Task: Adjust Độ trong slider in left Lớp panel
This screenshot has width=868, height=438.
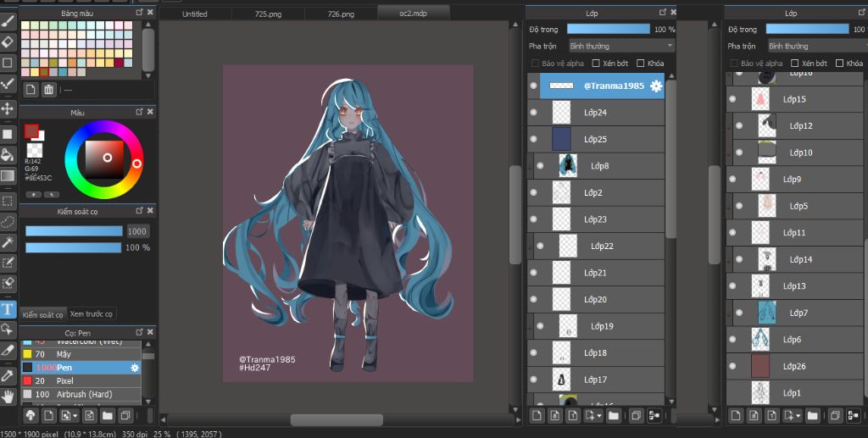Action: click(x=608, y=29)
